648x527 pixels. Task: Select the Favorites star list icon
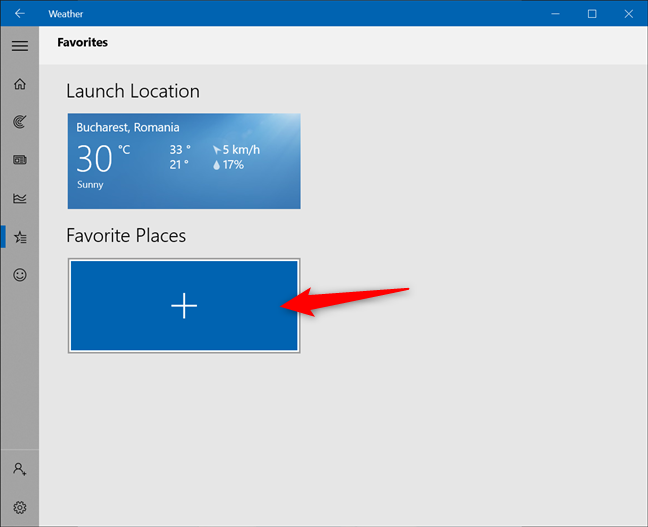(19, 236)
